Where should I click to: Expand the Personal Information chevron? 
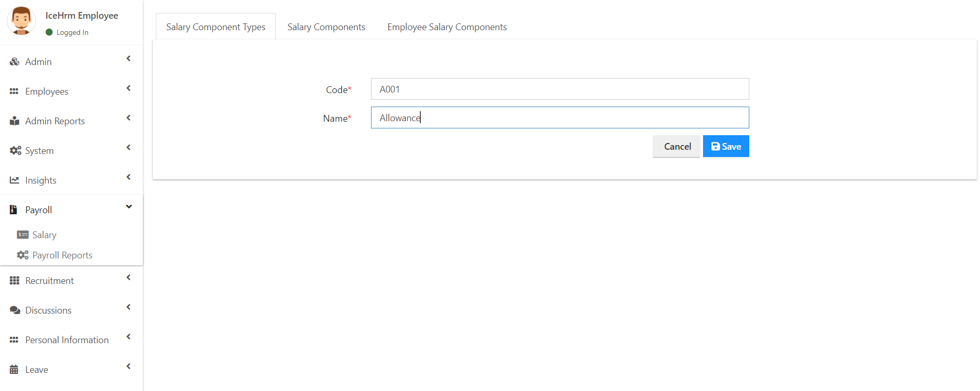128,337
